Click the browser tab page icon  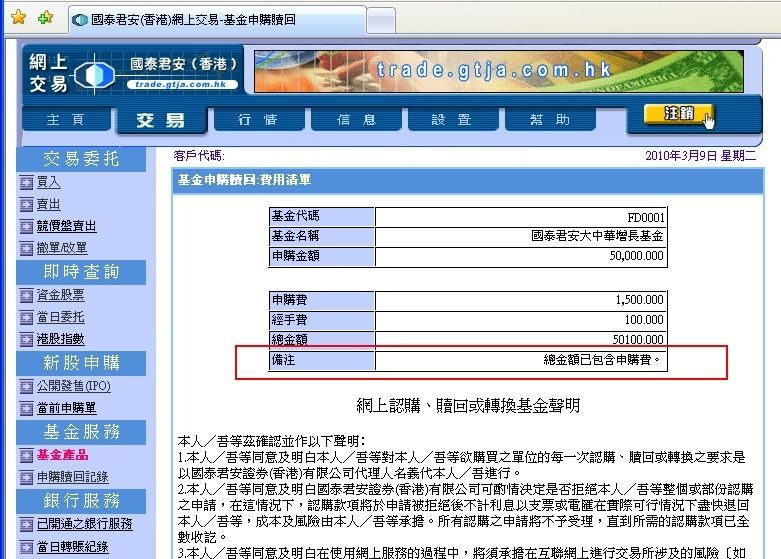tap(80, 20)
